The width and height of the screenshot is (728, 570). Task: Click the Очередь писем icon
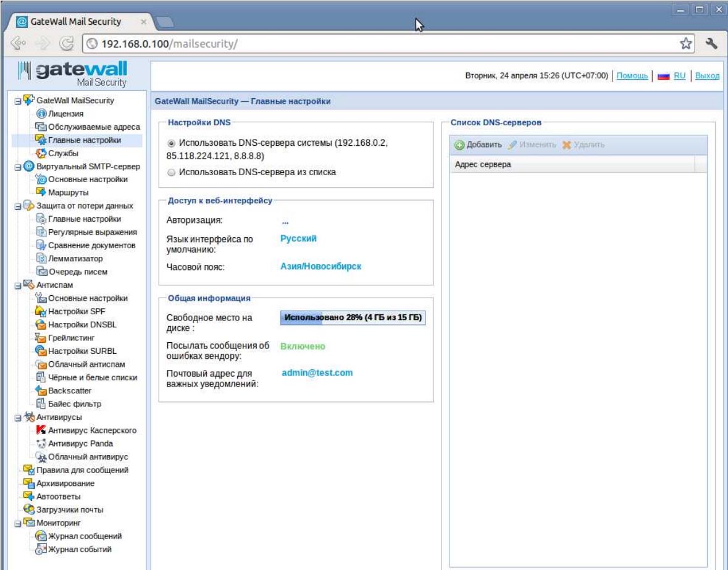click(x=41, y=272)
